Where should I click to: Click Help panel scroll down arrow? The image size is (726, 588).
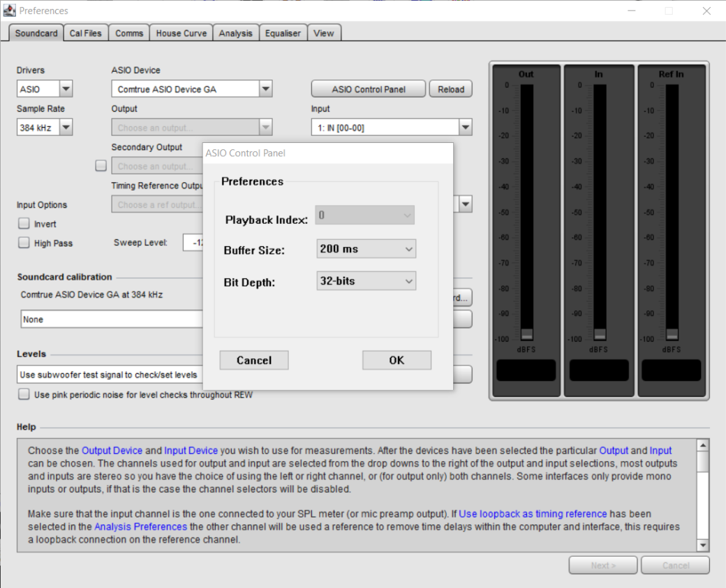click(x=702, y=545)
